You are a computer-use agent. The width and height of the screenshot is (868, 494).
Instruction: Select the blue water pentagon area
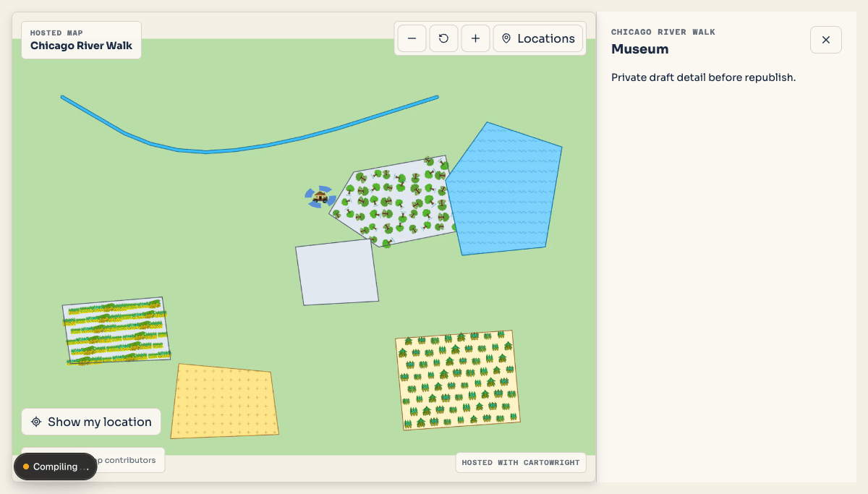pos(506,192)
